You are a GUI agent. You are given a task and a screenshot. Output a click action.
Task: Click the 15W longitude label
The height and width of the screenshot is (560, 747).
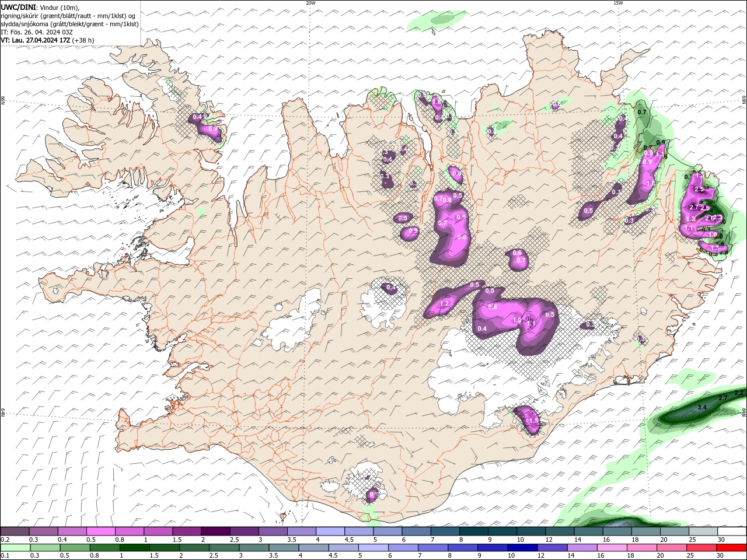coord(618,3)
